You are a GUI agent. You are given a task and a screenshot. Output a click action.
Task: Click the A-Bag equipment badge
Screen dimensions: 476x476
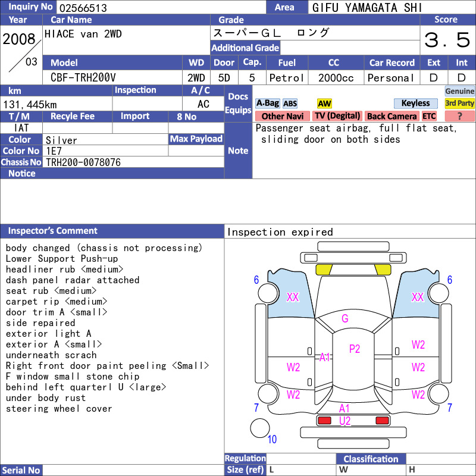(x=267, y=104)
